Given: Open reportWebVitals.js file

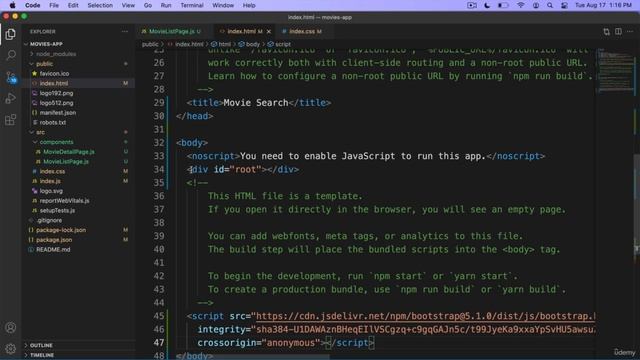Looking at the screenshot, I should tap(64, 201).
